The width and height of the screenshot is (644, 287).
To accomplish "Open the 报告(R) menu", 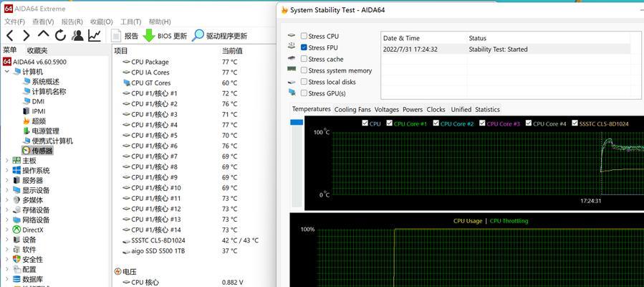I will (72, 22).
